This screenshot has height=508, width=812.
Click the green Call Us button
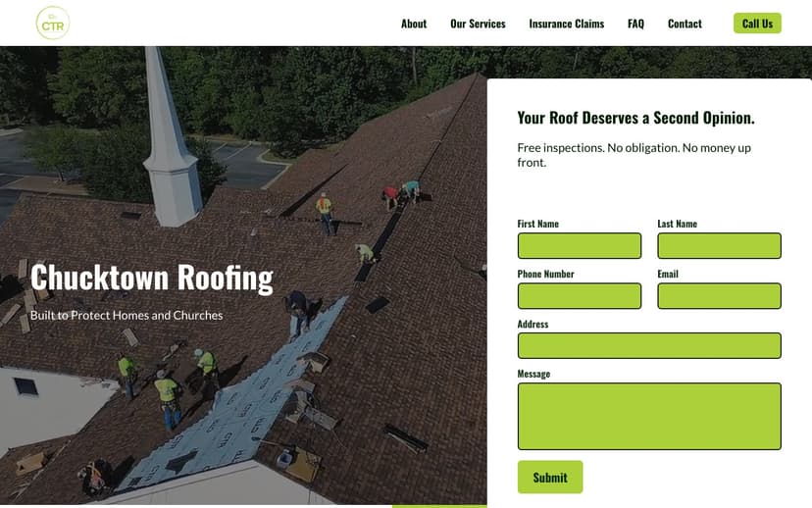pyautogui.click(x=757, y=24)
